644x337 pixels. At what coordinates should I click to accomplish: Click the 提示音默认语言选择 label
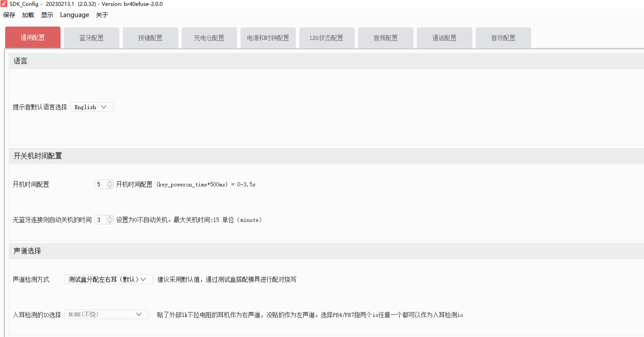pyautogui.click(x=40, y=107)
